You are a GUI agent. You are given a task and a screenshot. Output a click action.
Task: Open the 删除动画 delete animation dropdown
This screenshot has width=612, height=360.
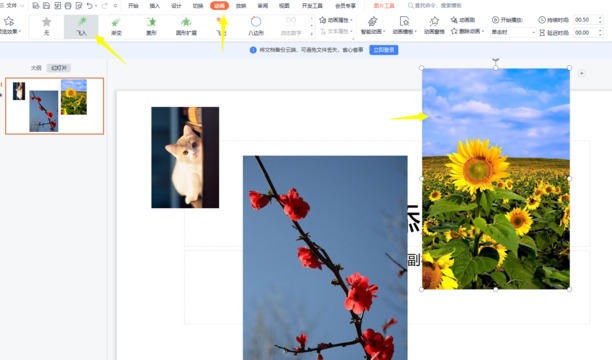[468, 31]
